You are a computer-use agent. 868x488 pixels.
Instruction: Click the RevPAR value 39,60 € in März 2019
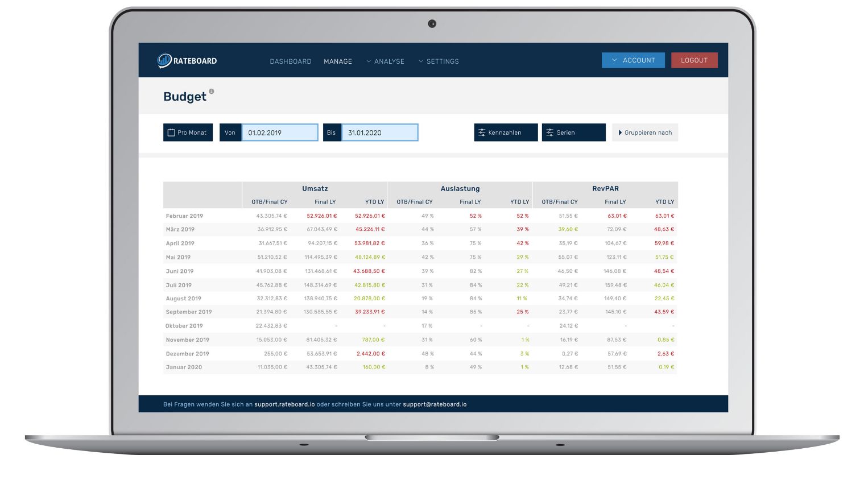click(x=568, y=229)
